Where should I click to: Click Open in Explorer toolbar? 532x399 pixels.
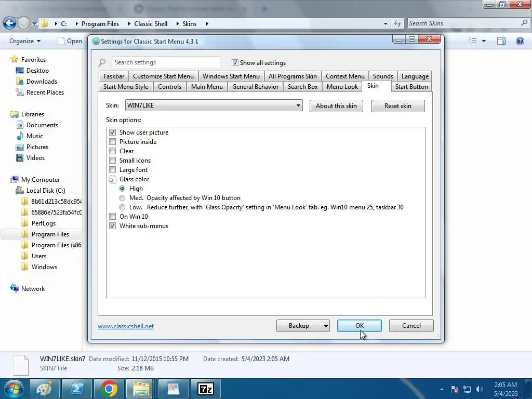pos(70,41)
